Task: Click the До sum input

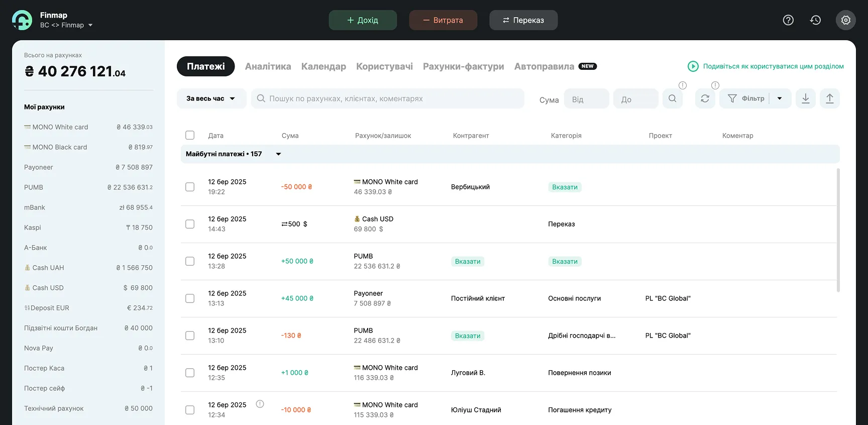Action: pyautogui.click(x=636, y=98)
